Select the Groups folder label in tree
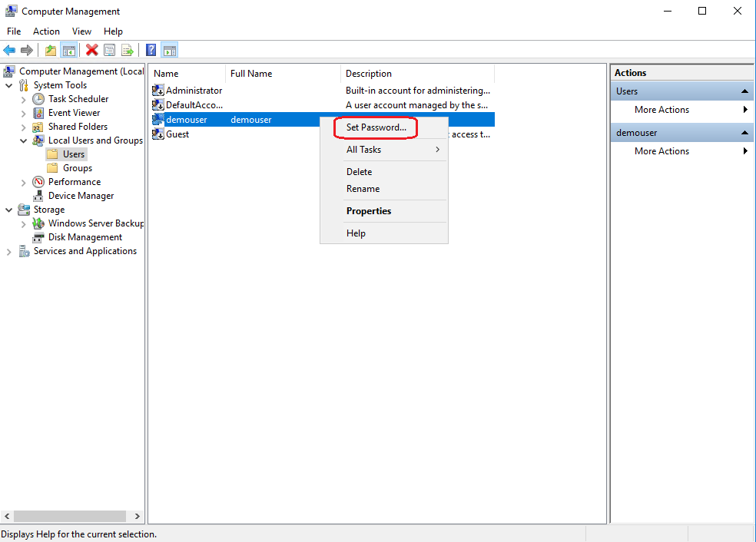 coord(78,168)
